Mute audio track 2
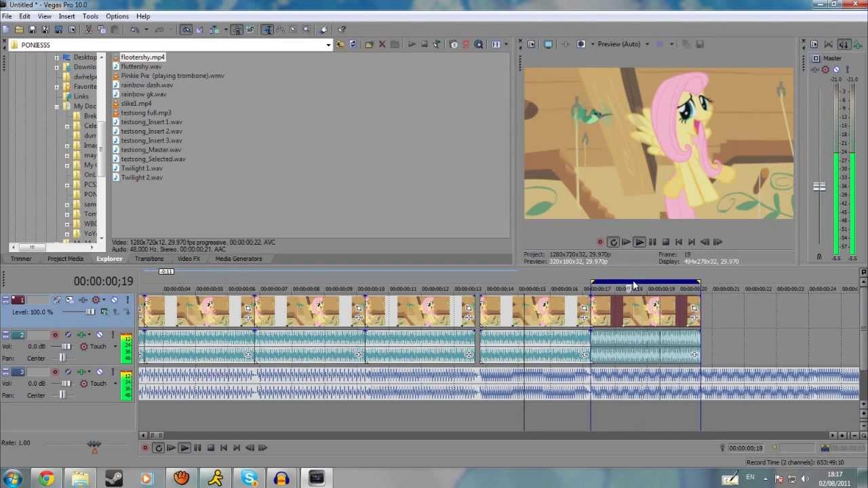This screenshot has height=488, width=868. point(100,335)
